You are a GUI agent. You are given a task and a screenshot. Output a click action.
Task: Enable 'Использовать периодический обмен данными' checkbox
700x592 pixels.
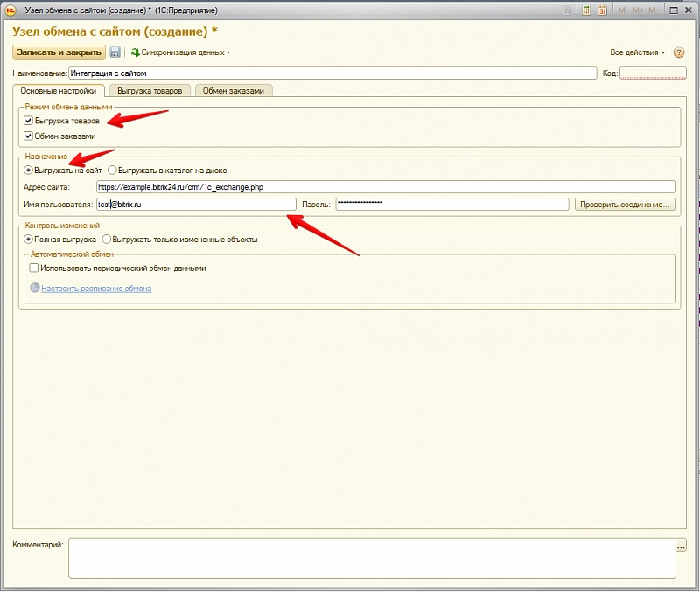34,268
